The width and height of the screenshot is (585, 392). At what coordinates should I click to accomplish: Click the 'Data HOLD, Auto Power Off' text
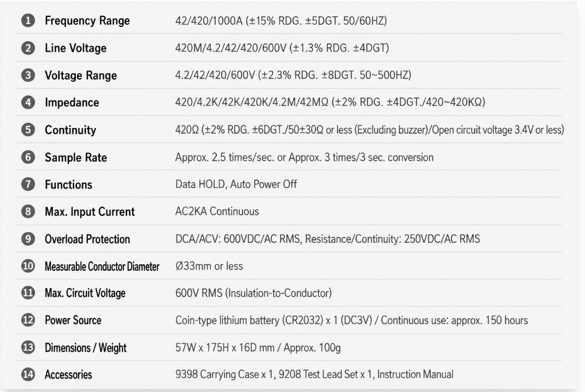236,185
